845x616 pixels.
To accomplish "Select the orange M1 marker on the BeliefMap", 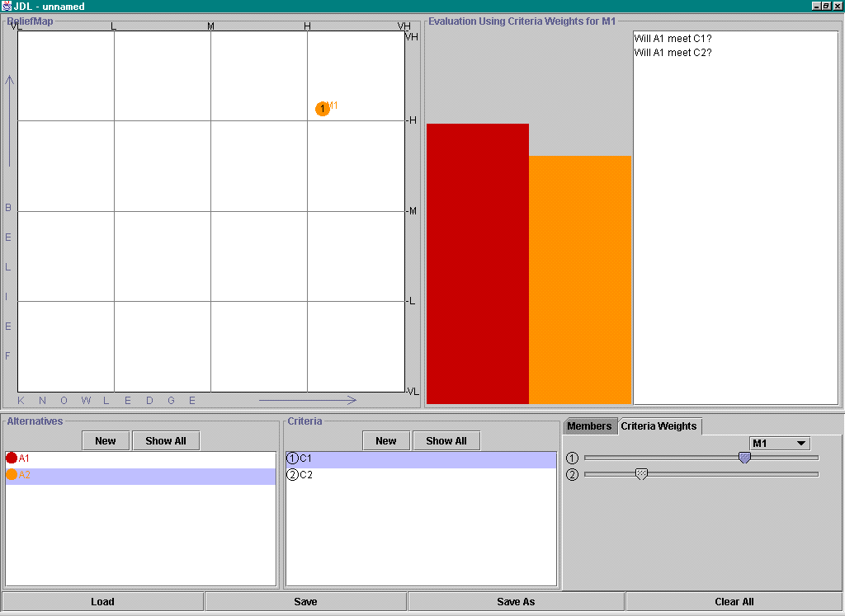I will click(x=323, y=109).
